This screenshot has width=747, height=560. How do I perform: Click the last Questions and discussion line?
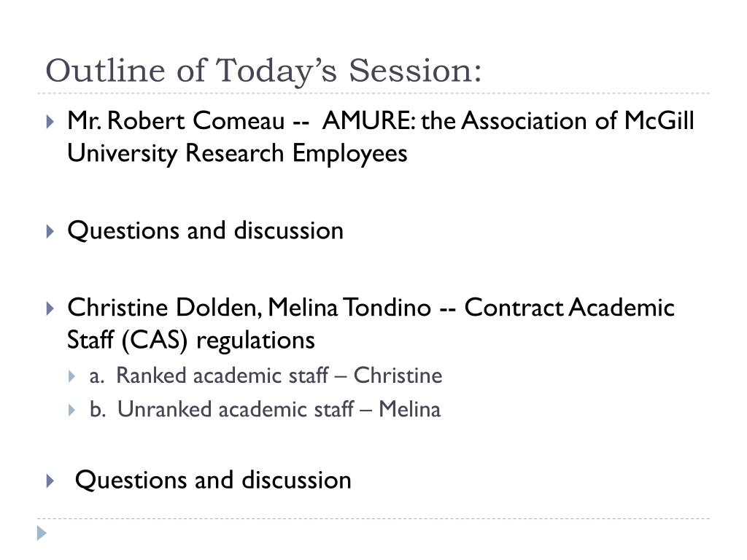(x=214, y=481)
